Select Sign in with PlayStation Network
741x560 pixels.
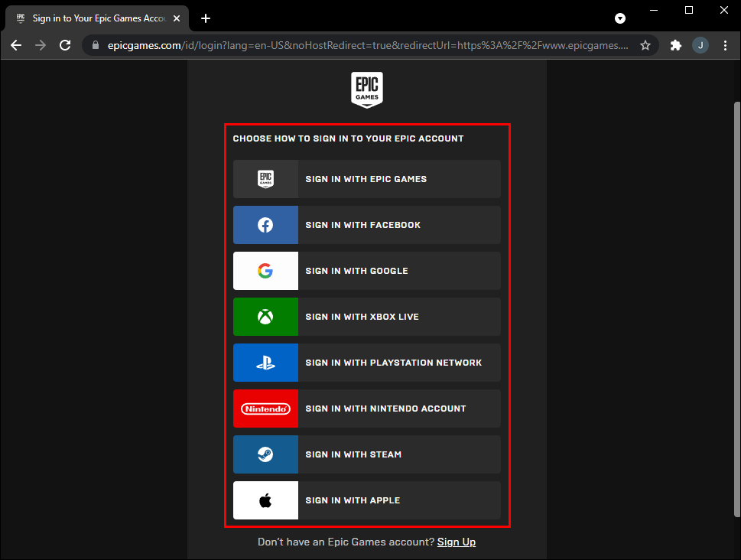coord(367,363)
